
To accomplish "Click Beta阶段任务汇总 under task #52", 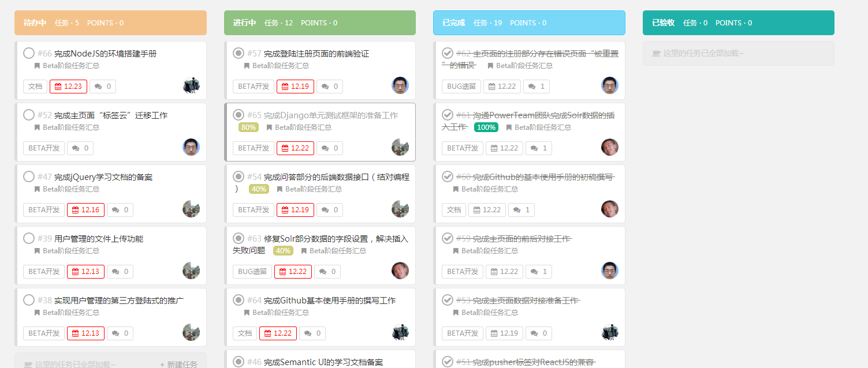I will click(x=67, y=127).
